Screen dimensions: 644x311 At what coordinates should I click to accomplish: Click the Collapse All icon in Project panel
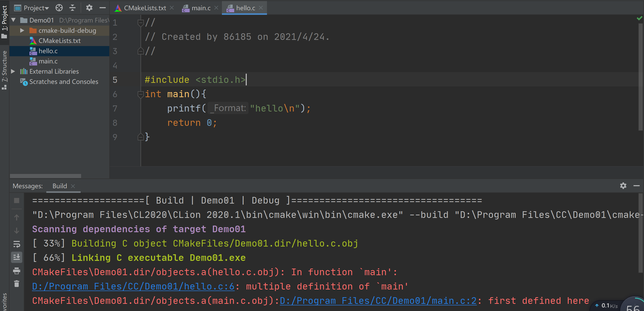73,8
